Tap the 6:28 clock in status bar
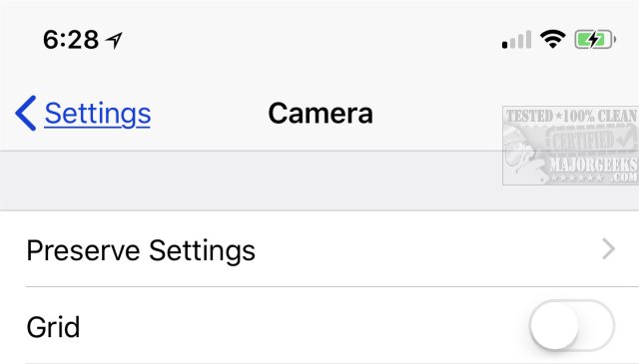Image resolution: width=639 pixels, height=364 pixels. (x=71, y=40)
